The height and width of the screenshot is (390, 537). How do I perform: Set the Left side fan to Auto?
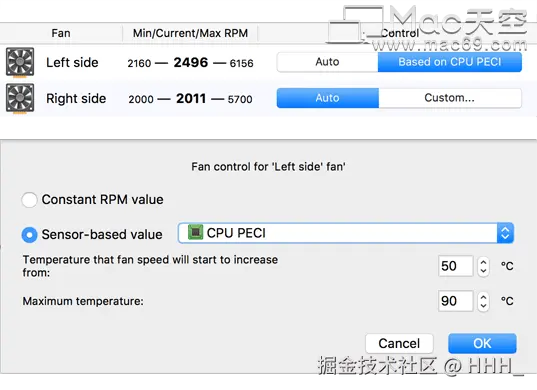327,62
